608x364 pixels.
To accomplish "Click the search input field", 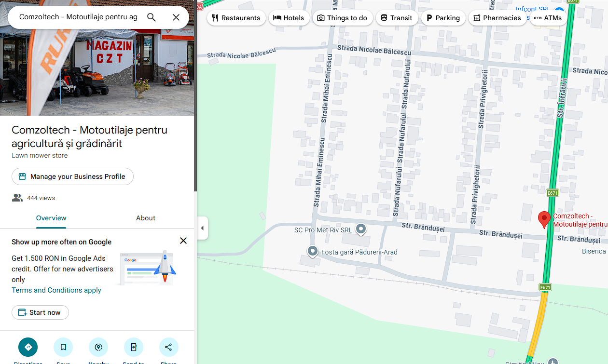I will 78,17.
